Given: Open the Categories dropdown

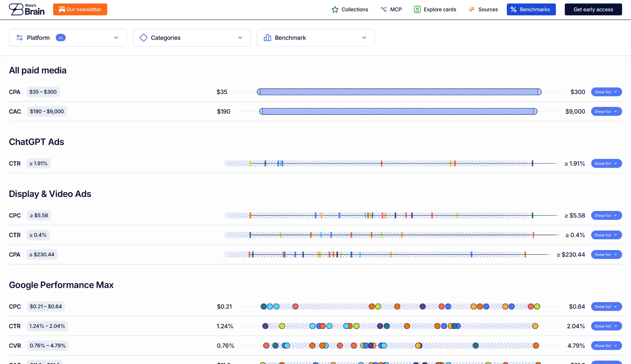Looking at the screenshot, I should pos(192,38).
